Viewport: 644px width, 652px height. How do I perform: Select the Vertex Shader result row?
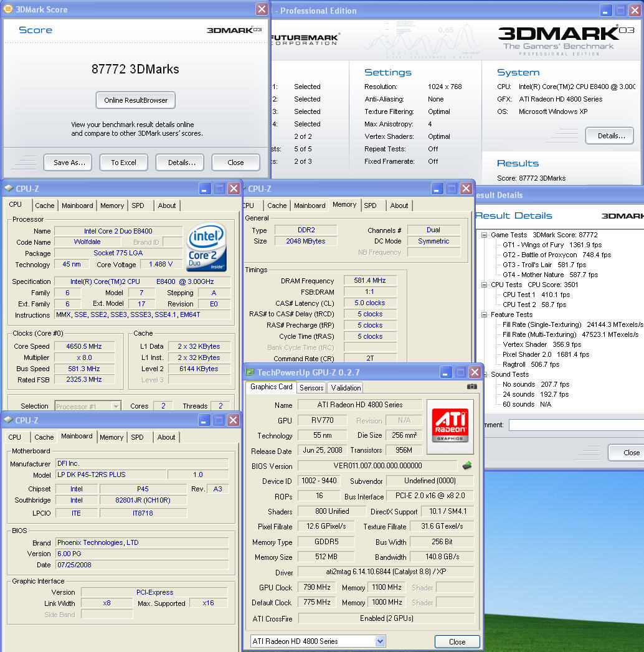click(x=542, y=345)
